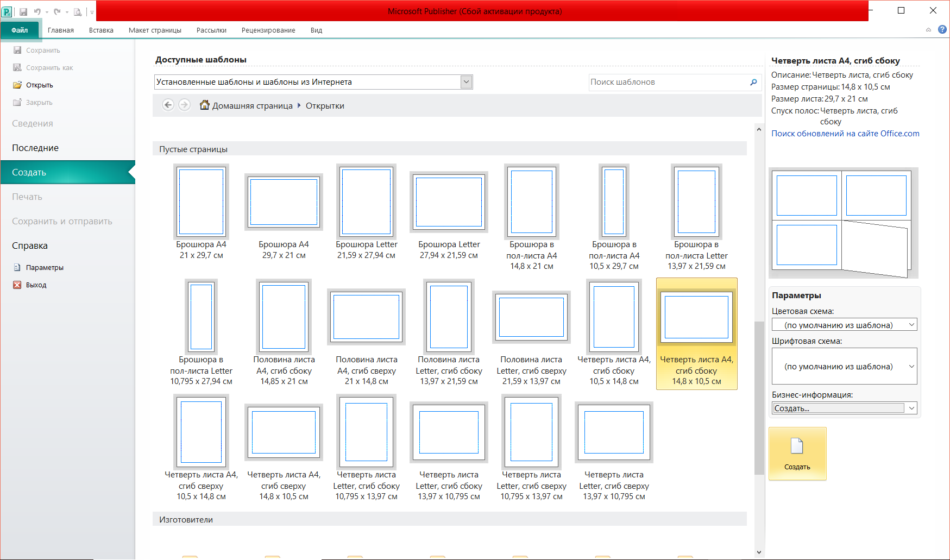Select Брошюра A4 21 x 29,7 см template
This screenshot has height=560, width=950.
pyautogui.click(x=202, y=212)
